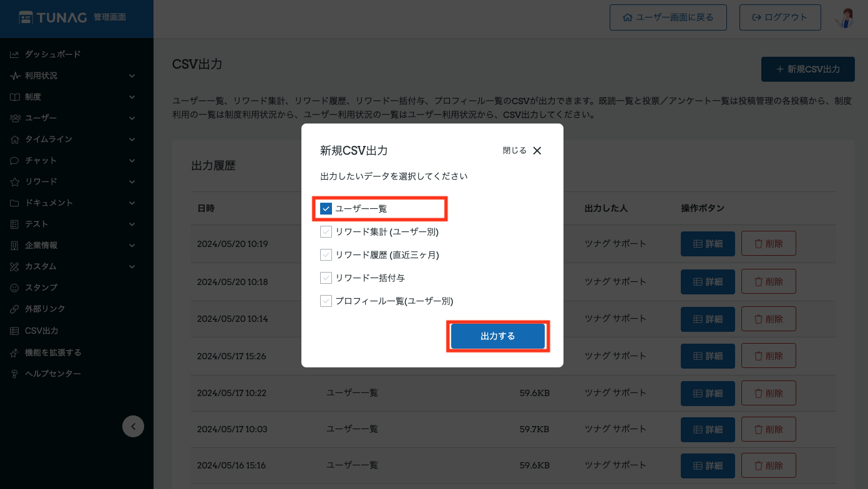Expand the タイムライン menu chevron
The height and width of the screenshot is (489, 868).
point(132,140)
